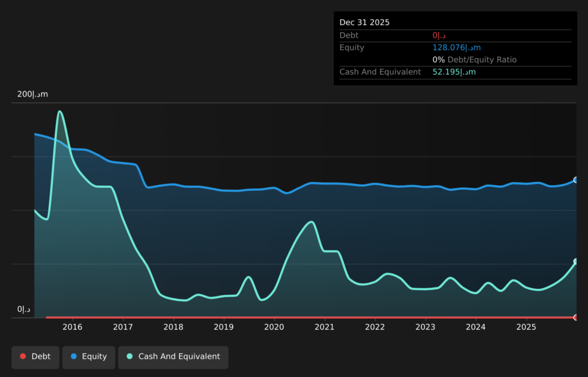Click the 2025 x-axis label
This screenshot has width=588, height=377.
(526, 328)
